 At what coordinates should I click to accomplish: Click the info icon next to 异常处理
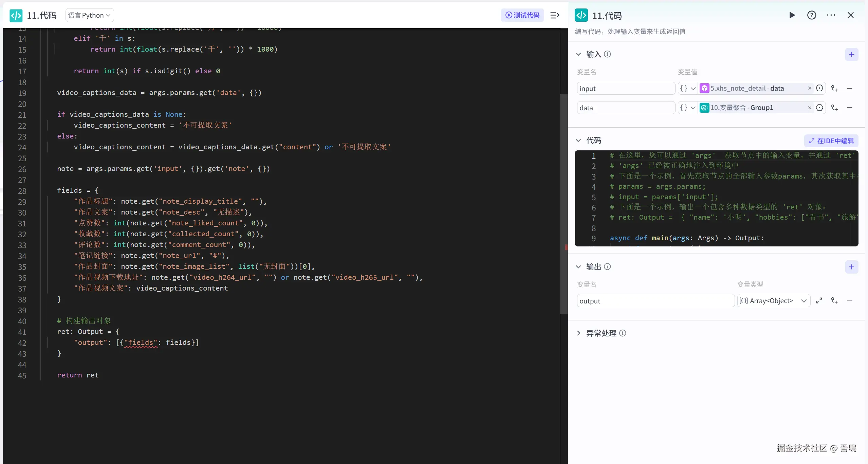point(623,333)
